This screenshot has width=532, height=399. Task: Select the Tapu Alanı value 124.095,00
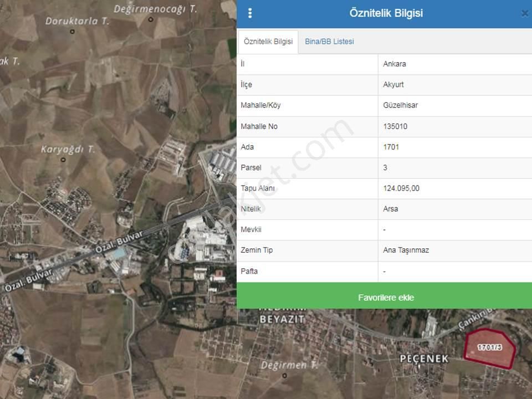pyautogui.click(x=401, y=188)
